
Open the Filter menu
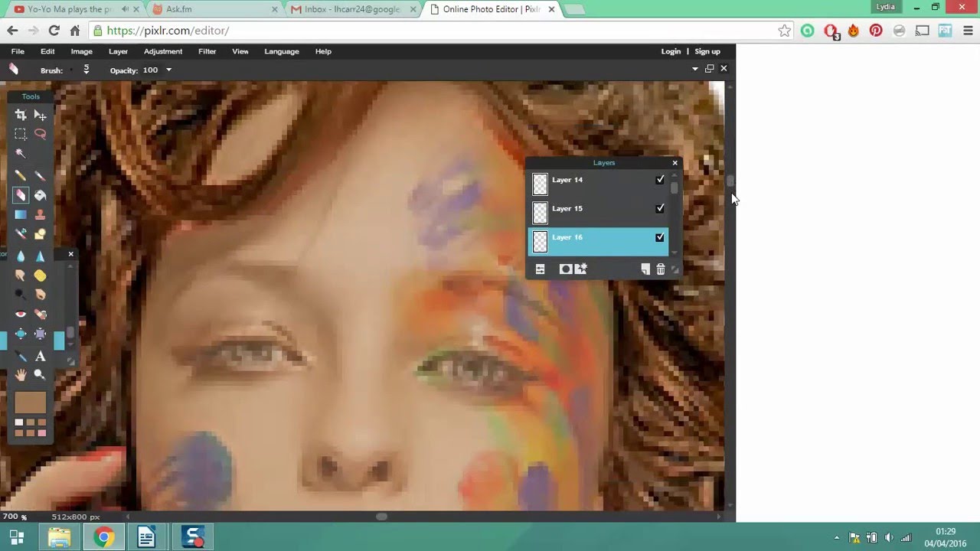(207, 51)
